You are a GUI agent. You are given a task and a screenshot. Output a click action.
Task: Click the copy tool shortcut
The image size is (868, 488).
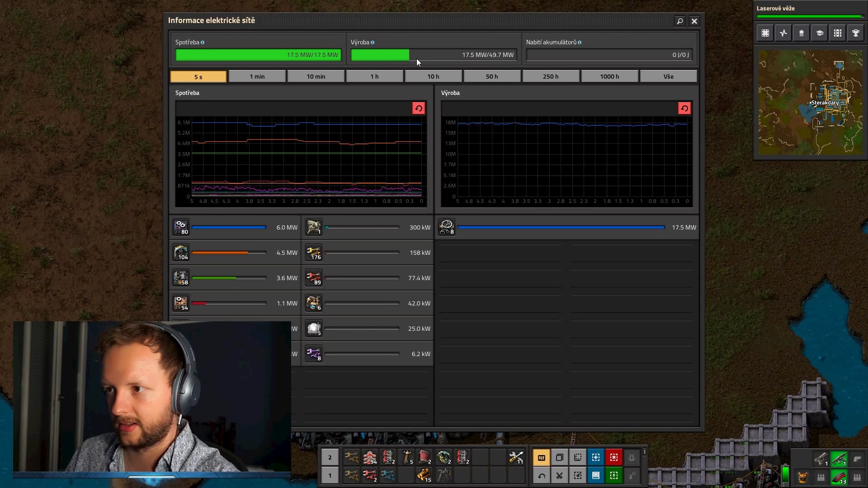[560, 458]
